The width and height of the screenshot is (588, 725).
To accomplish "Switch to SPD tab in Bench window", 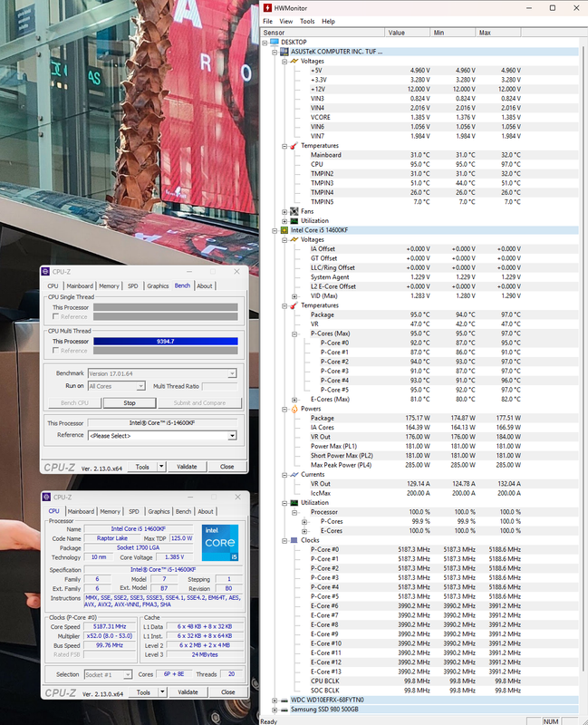I will point(132,285).
